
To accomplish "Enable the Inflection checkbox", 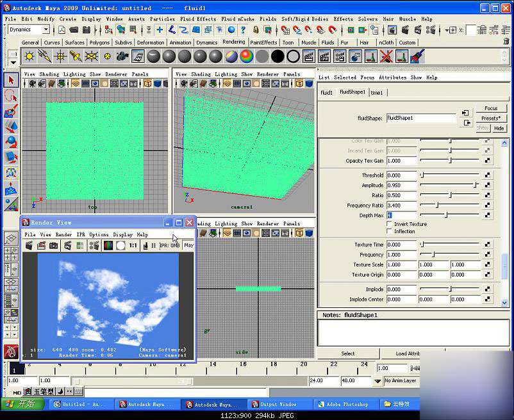I will (x=390, y=231).
